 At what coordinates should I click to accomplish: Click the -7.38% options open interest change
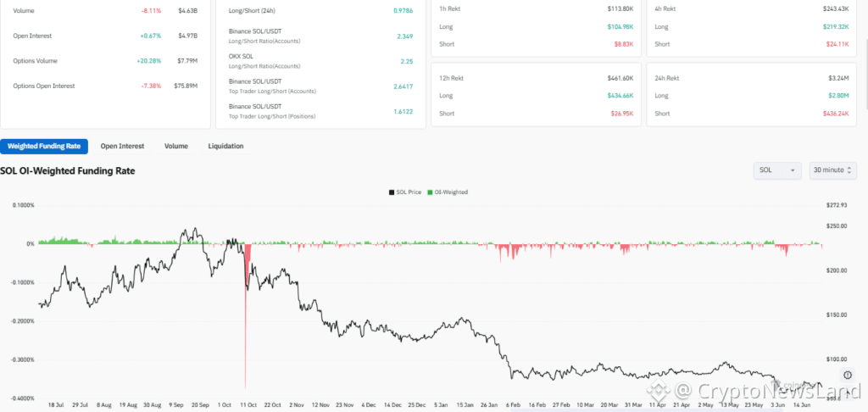coord(151,86)
